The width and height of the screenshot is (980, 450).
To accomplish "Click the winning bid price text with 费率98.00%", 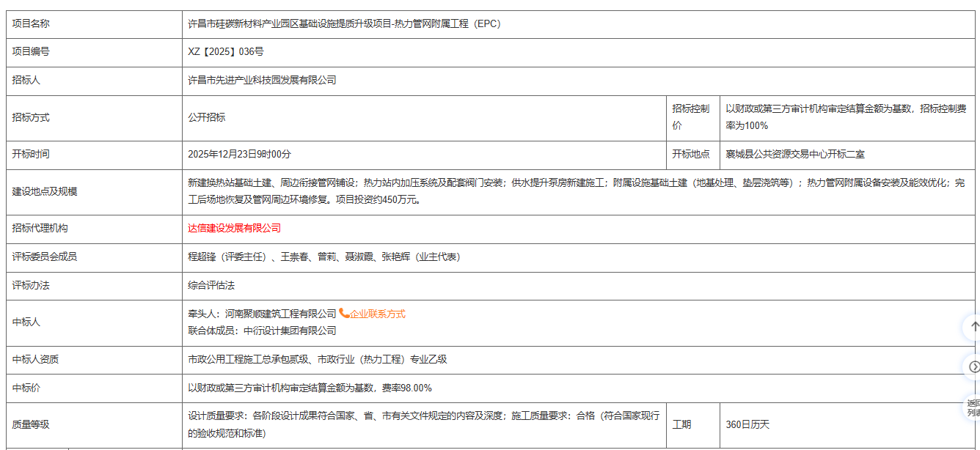I will point(310,388).
